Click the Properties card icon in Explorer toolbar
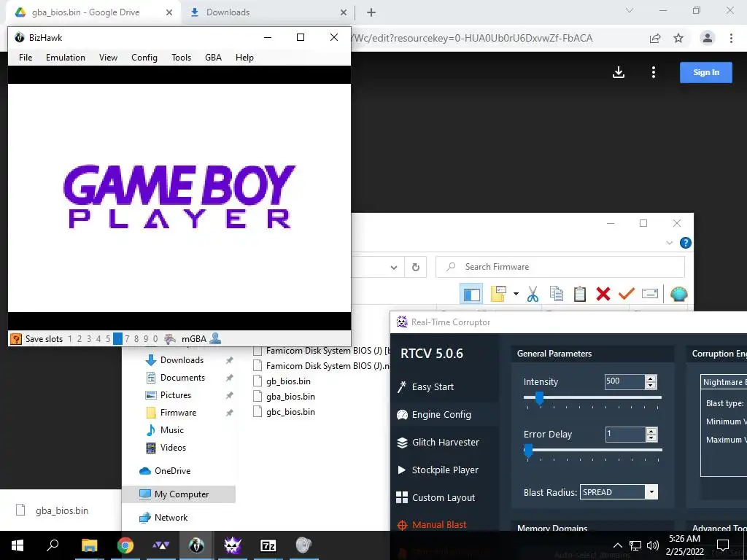 [x=650, y=293]
